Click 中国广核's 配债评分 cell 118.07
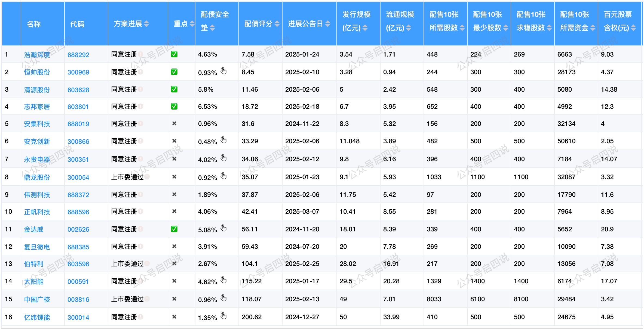The width and height of the screenshot is (644, 329). 251,299
